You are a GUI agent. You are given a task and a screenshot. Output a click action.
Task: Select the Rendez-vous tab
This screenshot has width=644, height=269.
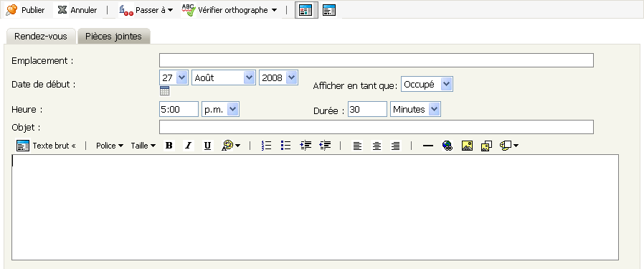[41, 36]
